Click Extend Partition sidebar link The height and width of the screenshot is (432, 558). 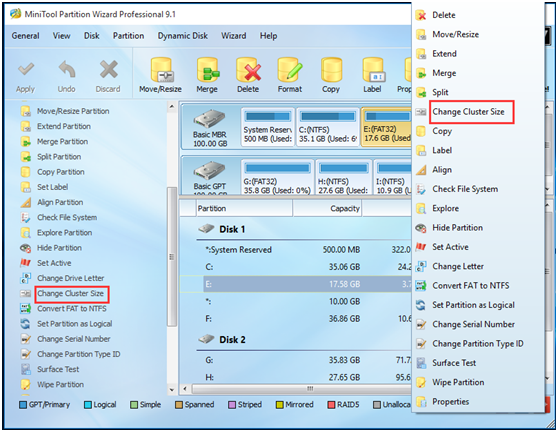point(64,126)
